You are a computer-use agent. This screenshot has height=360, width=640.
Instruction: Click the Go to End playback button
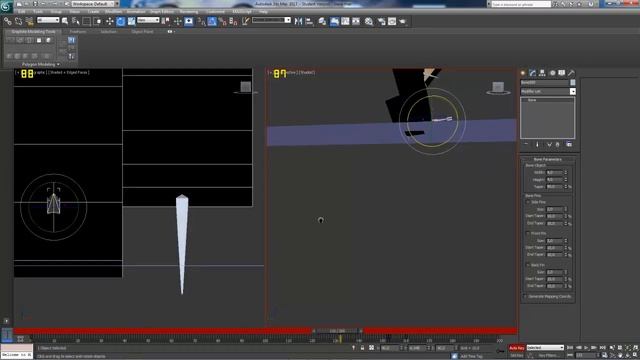pyautogui.click(x=602, y=348)
